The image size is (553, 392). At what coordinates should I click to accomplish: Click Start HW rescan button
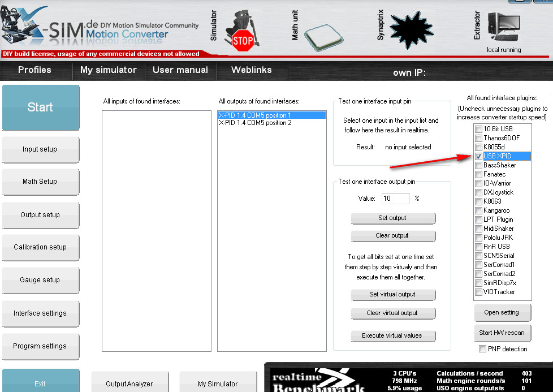point(502,333)
